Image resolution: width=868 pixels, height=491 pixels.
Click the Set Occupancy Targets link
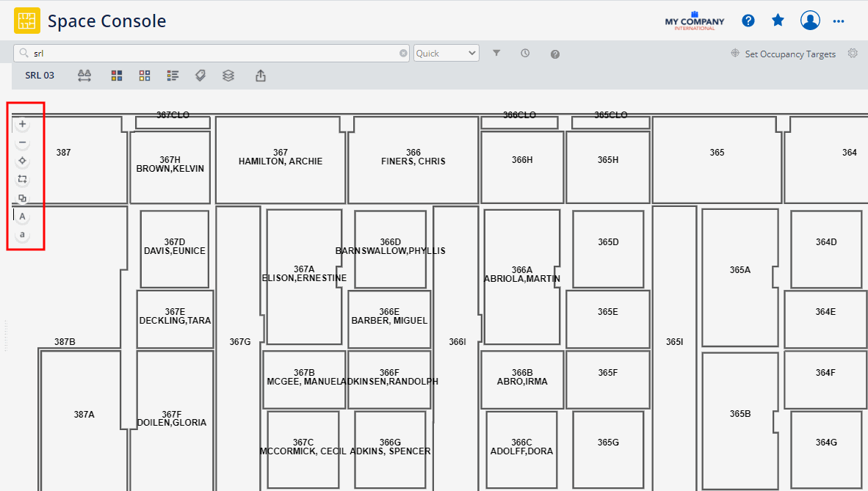click(790, 53)
